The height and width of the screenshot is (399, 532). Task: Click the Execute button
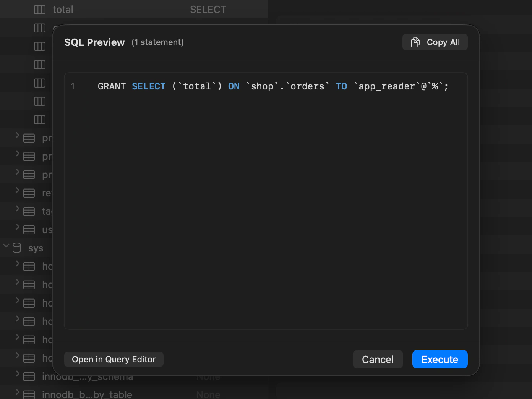(440, 359)
